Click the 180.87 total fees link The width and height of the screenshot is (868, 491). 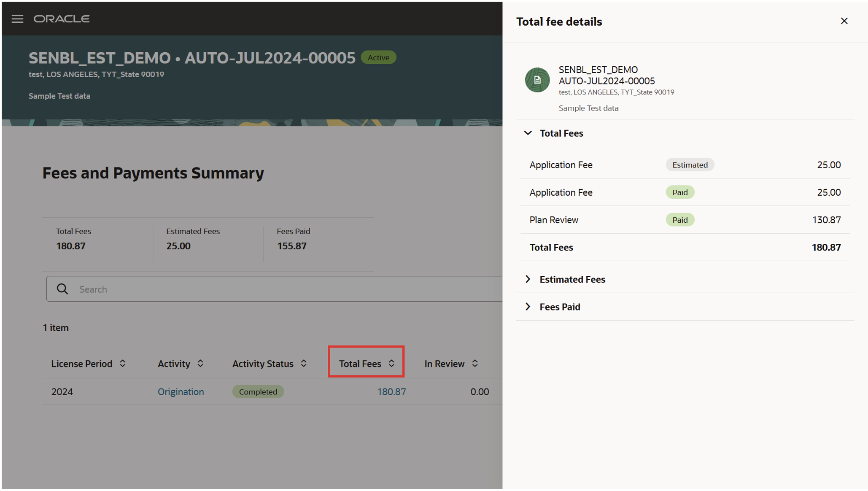(391, 392)
